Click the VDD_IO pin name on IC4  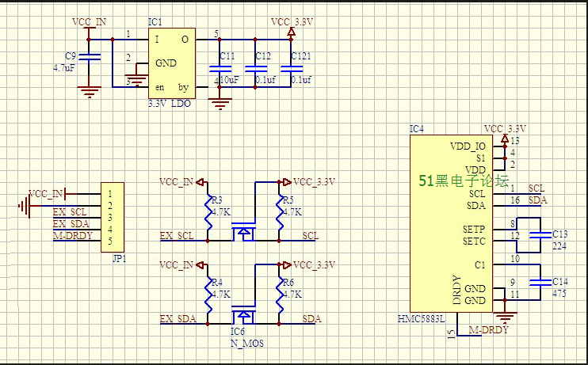coord(468,146)
